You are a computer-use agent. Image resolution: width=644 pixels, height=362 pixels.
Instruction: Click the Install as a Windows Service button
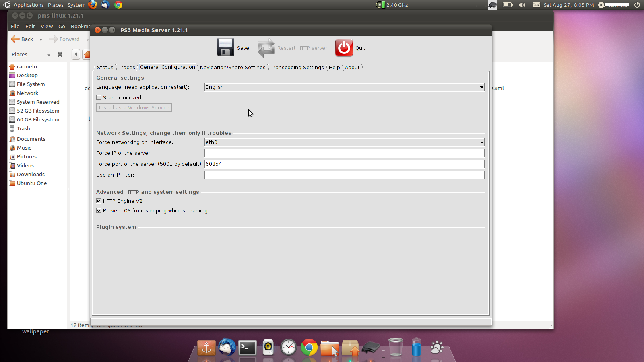coord(134,107)
